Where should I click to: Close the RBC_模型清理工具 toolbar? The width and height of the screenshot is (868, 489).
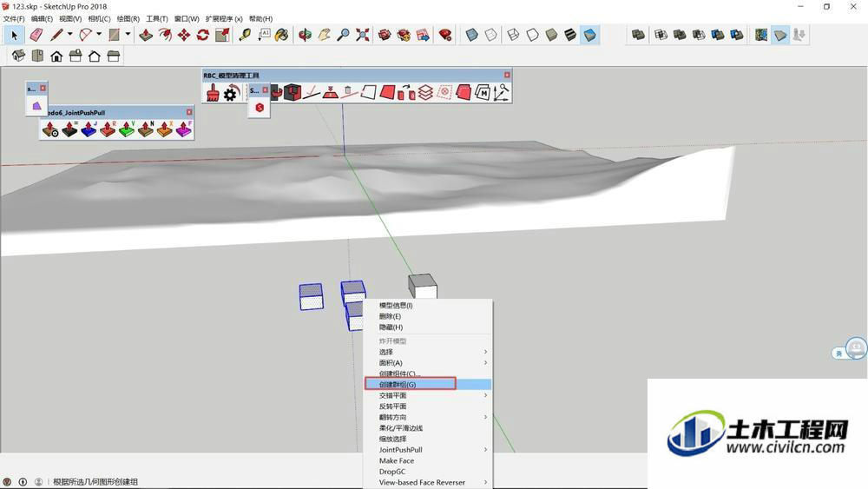pos(507,75)
